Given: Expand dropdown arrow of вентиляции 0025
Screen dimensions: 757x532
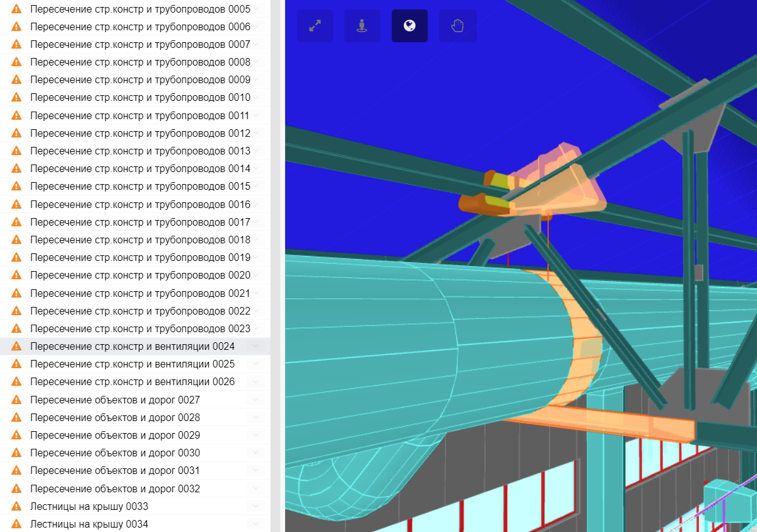Looking at the screenshot, I should coord(255,364).
